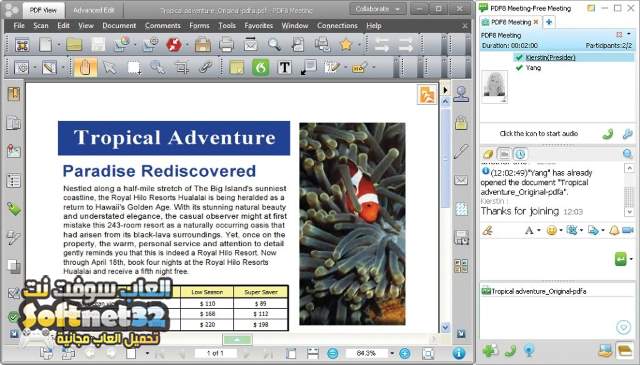Open shared file Tropical adventure_Original-pdfa
Screen dimensions: 640x365
click(539, 292)
